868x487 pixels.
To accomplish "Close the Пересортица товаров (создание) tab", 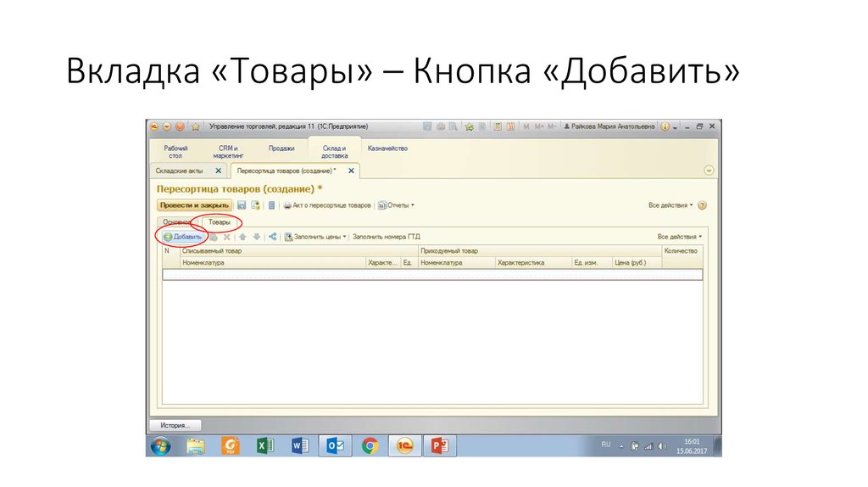I will pos(351,171).
